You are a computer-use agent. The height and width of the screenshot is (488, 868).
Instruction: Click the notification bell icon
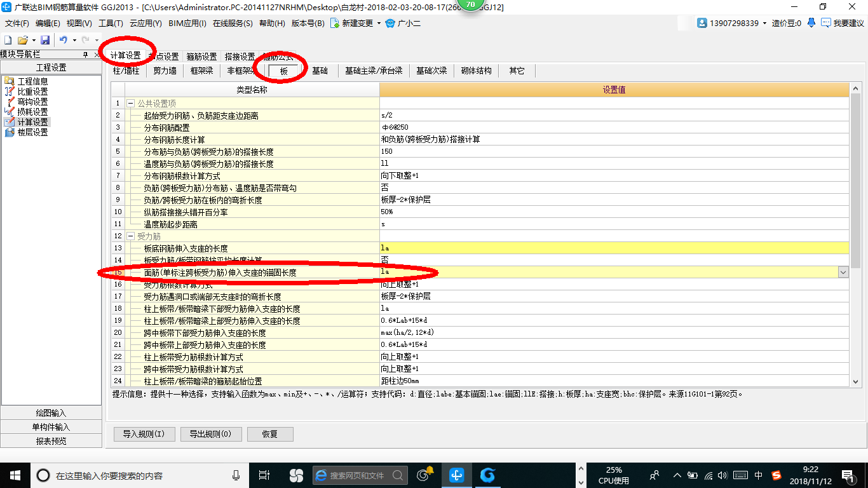pyautogui.click(x=811, y=23)
